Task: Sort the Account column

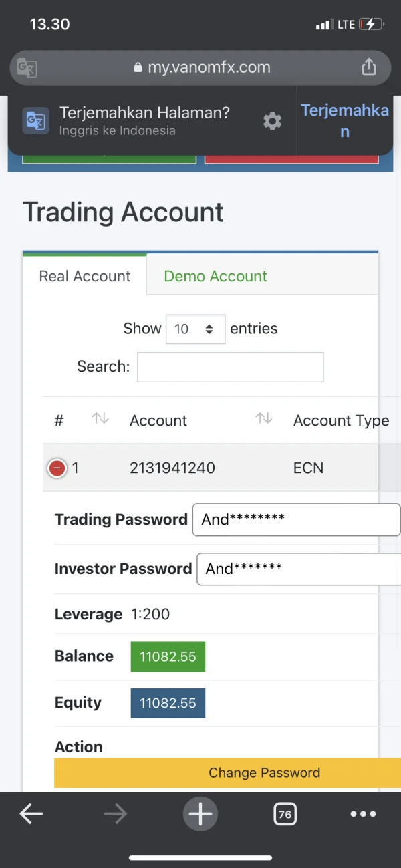Action: (x=264, y=419)
